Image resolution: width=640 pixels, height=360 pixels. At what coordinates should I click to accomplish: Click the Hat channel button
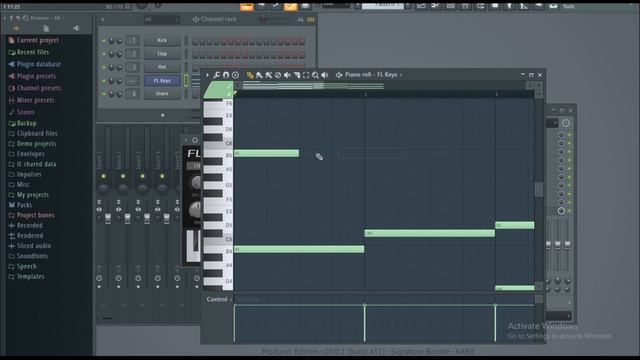[162, 67]
